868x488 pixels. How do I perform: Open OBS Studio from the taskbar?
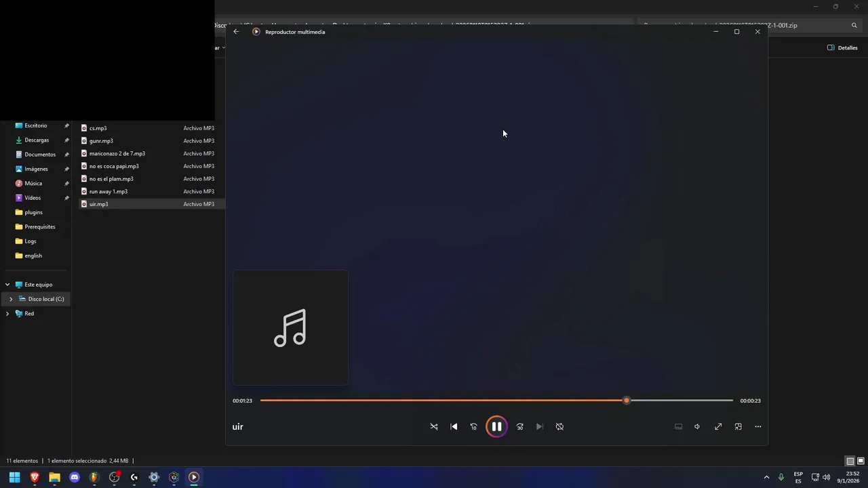114,477
